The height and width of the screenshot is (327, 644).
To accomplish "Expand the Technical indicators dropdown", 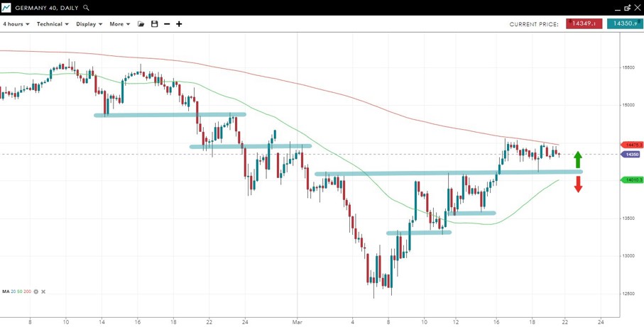I will (x=53, y=24).
